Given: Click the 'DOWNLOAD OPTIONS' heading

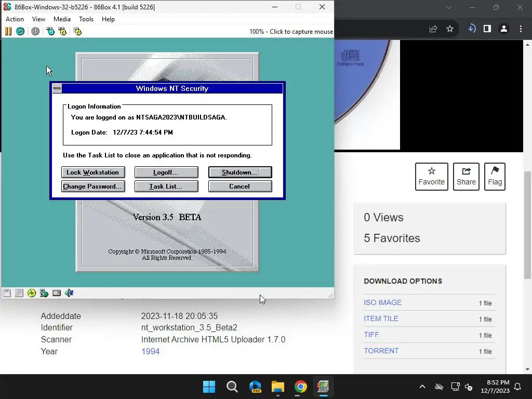Looking at the screenshot, I should pos(403,281).
